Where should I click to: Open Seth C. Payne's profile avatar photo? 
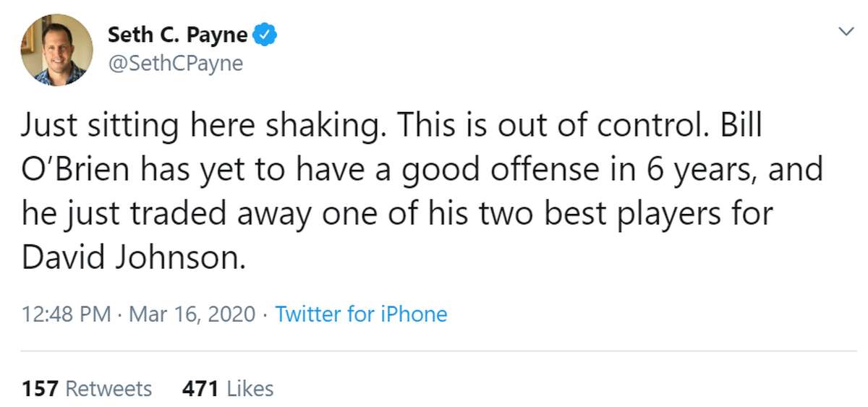[56, 50]
